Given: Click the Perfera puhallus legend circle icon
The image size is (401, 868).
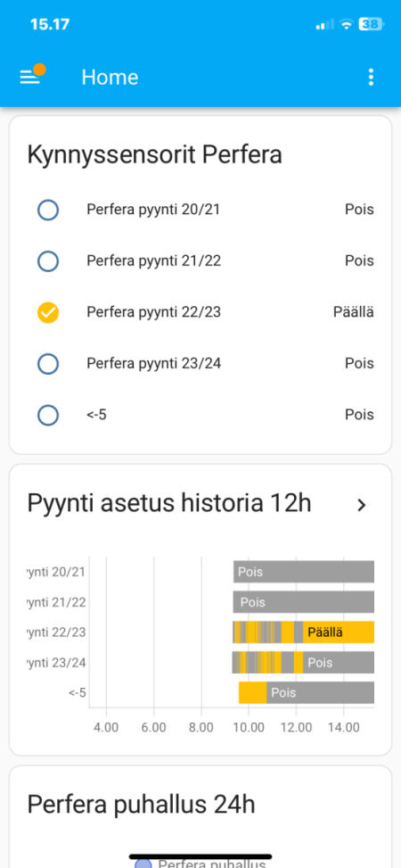Looking at the screenshot, I should (143, 863).
